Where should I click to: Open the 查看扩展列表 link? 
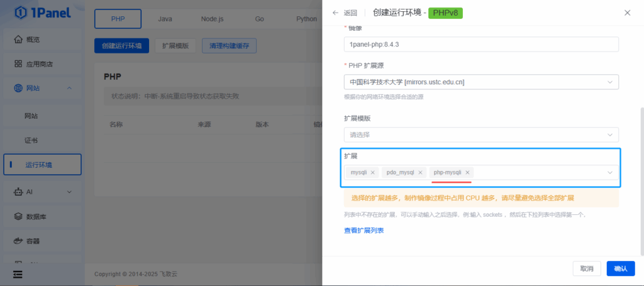[364, 231]
